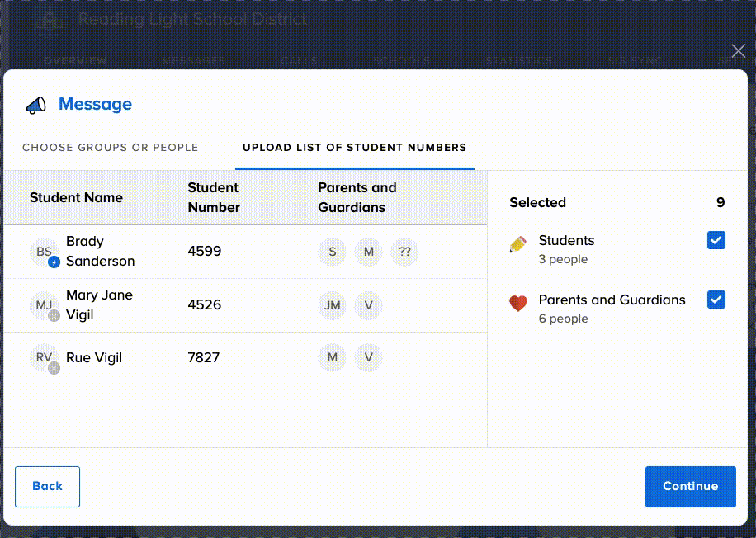Click the Student Number column header
This screenshot has width=756, height=538.
click(214, 197)
